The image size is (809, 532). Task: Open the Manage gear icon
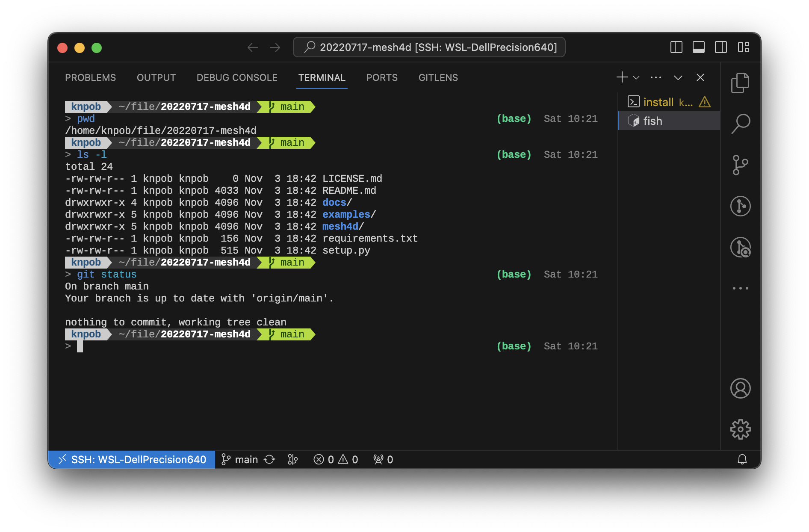(x=740, y=429)
